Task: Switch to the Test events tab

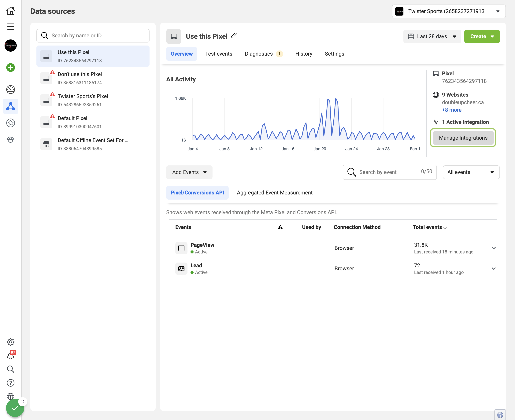Action: click(219, 54)
